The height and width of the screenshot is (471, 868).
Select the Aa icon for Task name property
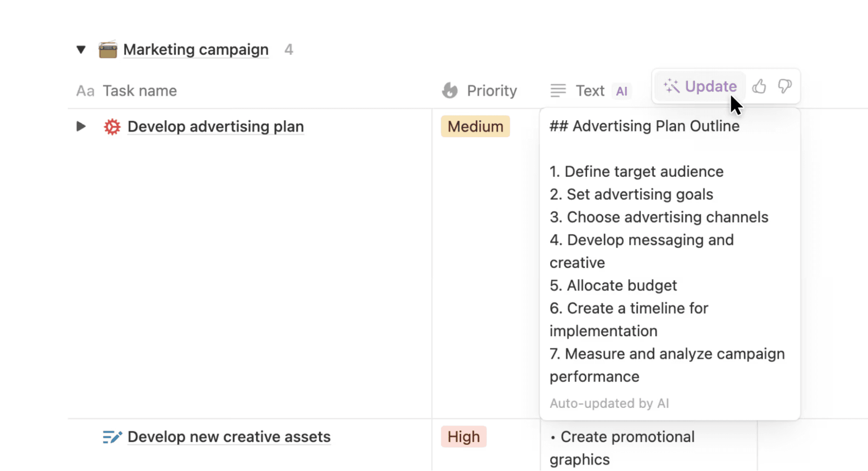85,90
